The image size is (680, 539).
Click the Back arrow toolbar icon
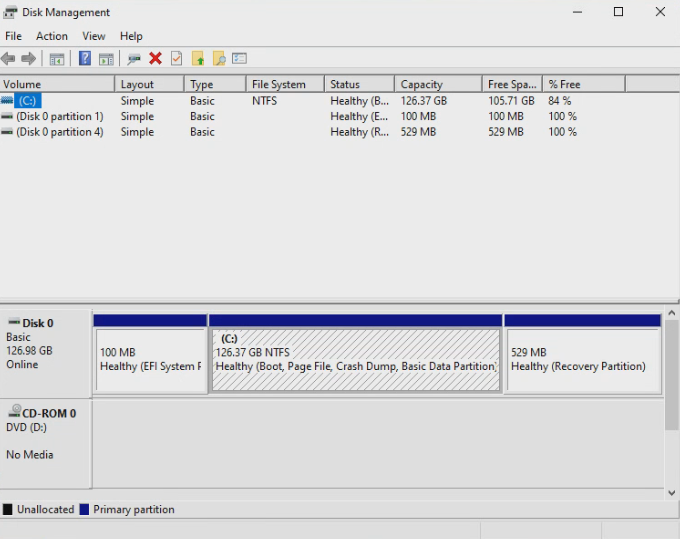click(8, 59)
